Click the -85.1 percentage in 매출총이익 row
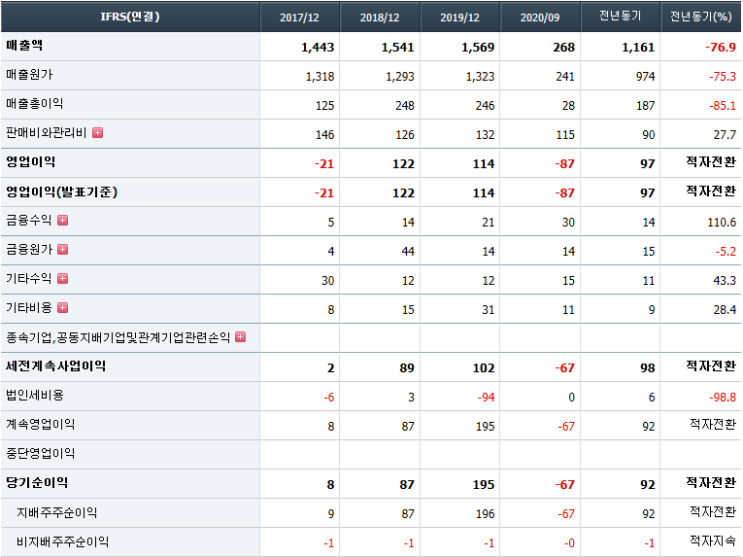The width and height of the screenshot is (743, 557). click(723, 106)
